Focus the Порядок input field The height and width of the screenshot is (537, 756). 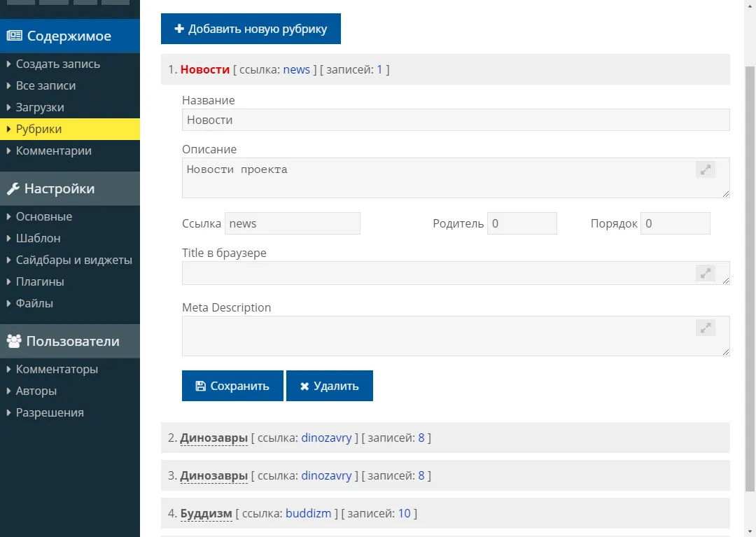pyautogui.click(x=675, y=223)
